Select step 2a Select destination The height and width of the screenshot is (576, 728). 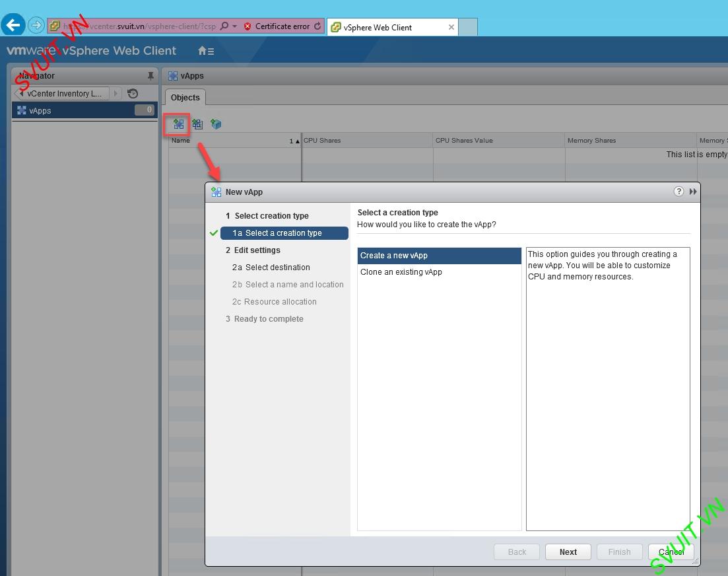tap(271, 268)
